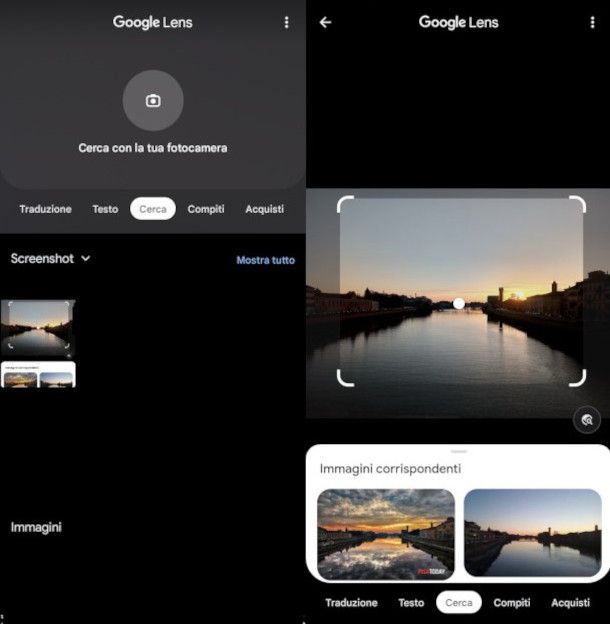The height and width of the screenshot is (624, 610).
Task: Switch to Testo tab on left screen
Action: [105, 209]
